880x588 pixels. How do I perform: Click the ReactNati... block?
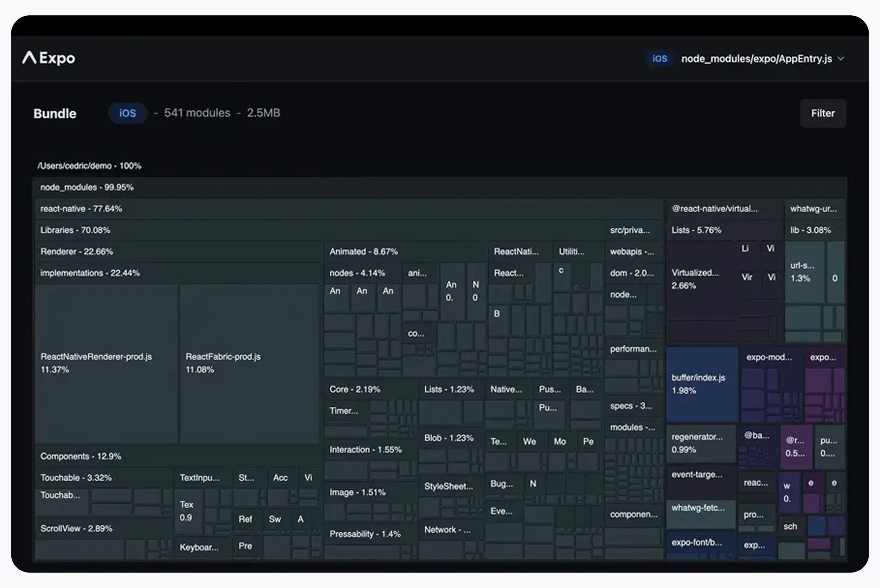(x=520, y=251)
